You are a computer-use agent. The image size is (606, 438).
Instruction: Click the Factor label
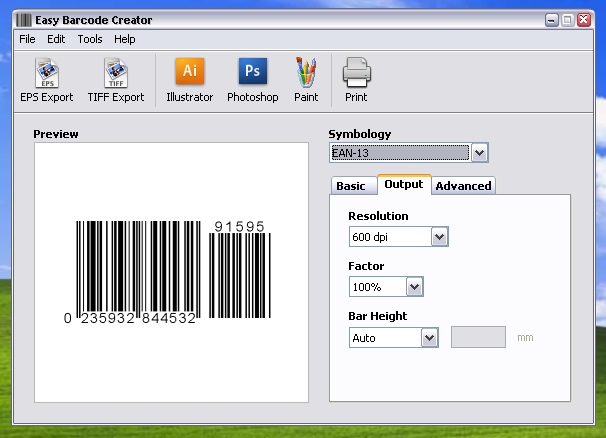point(366,266)
